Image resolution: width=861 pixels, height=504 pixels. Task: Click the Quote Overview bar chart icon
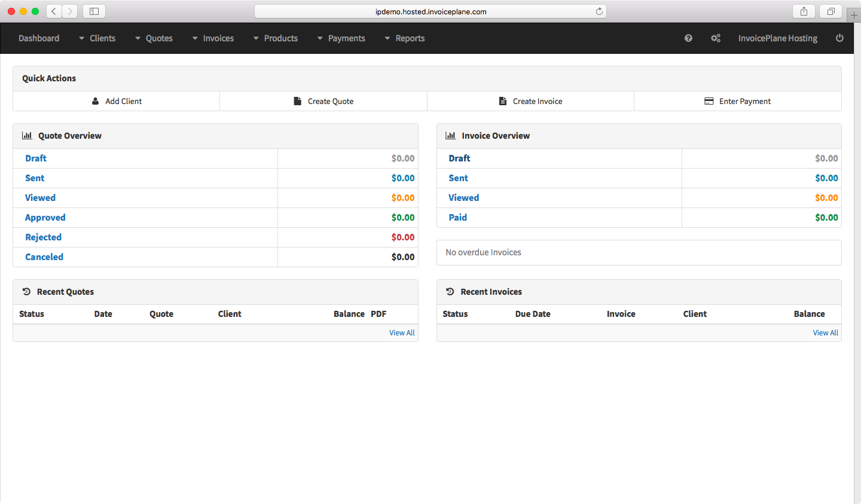pyautogui.click(x=27, y=135)
